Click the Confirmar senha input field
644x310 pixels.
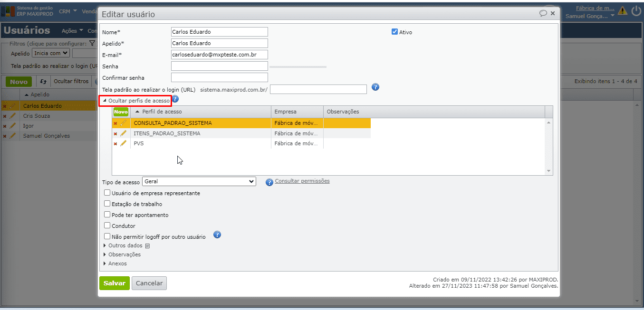click(x=220, y=77)
